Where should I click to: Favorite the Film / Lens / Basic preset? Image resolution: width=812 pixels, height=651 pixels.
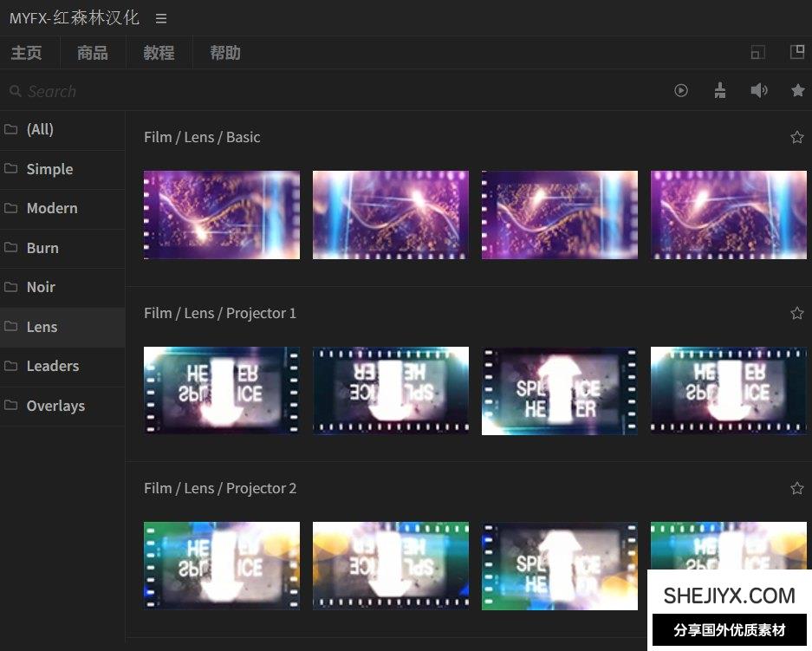pos(797,137)
